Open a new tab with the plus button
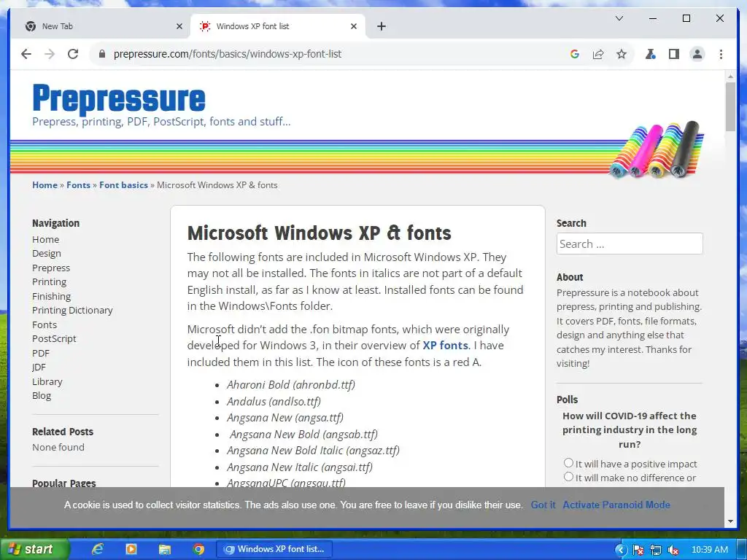This screenshot has height=560, width=747. point(381,26)
